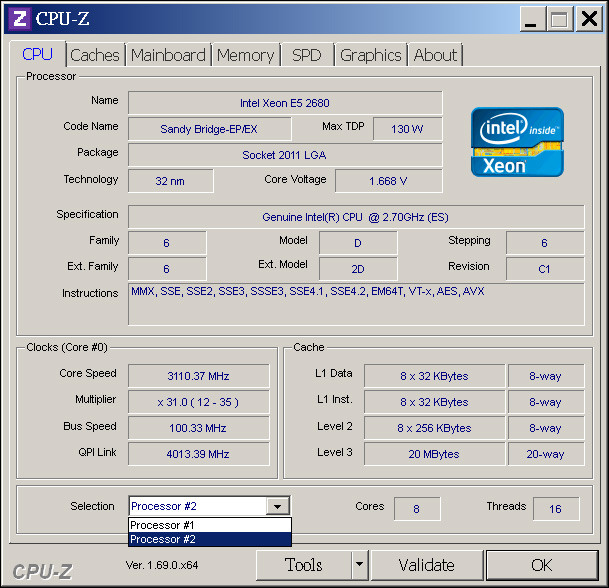Open the Mainboard tab

click(x=168, y=55)
